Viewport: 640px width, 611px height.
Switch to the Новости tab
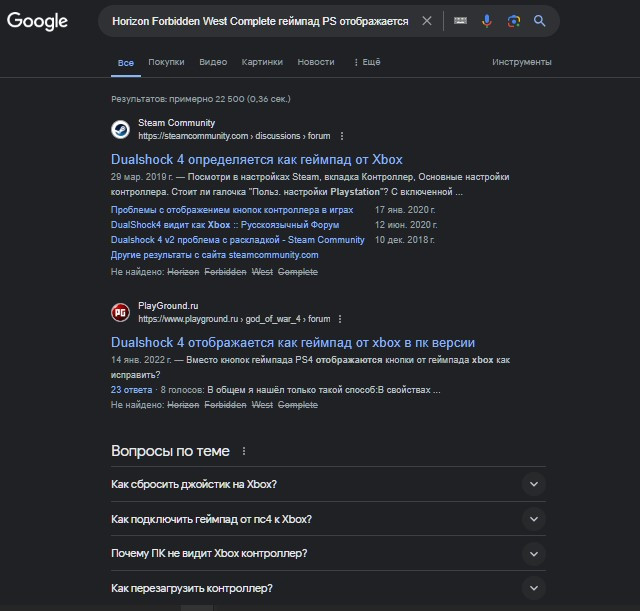pyautogui.click(x=316, y=62)
